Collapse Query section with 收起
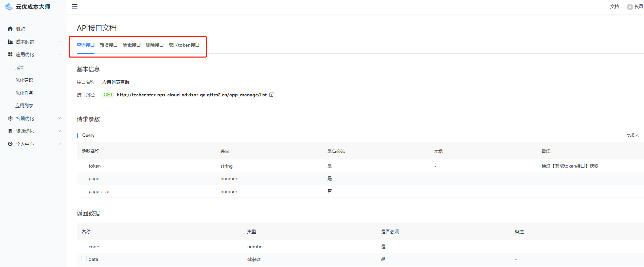This screenshot has height=267, width=644. pos(632,136)
